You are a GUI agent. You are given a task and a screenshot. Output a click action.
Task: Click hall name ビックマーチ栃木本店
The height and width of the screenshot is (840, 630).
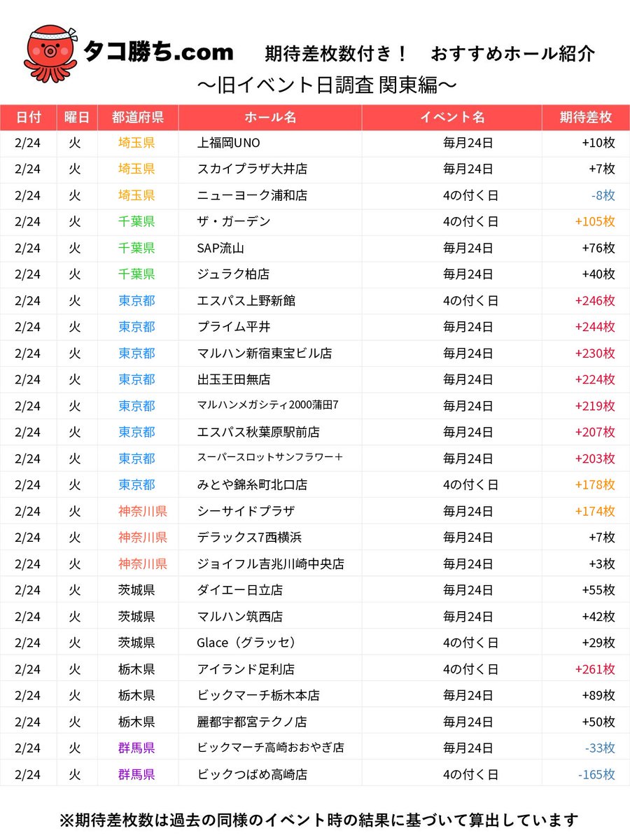click(258, 695)
